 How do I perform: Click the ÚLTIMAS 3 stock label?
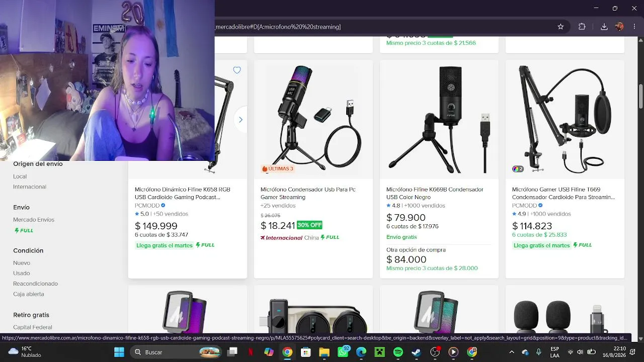278,169
